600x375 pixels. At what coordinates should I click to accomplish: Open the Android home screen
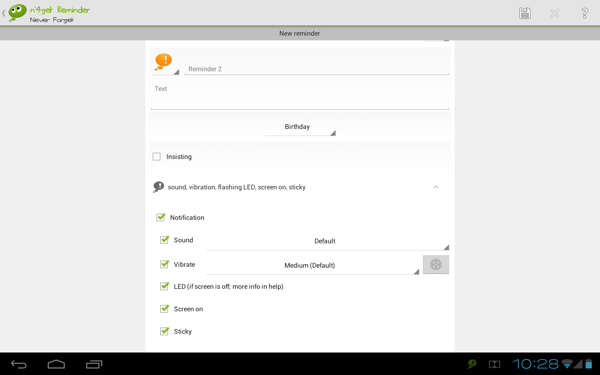[56, 364]
